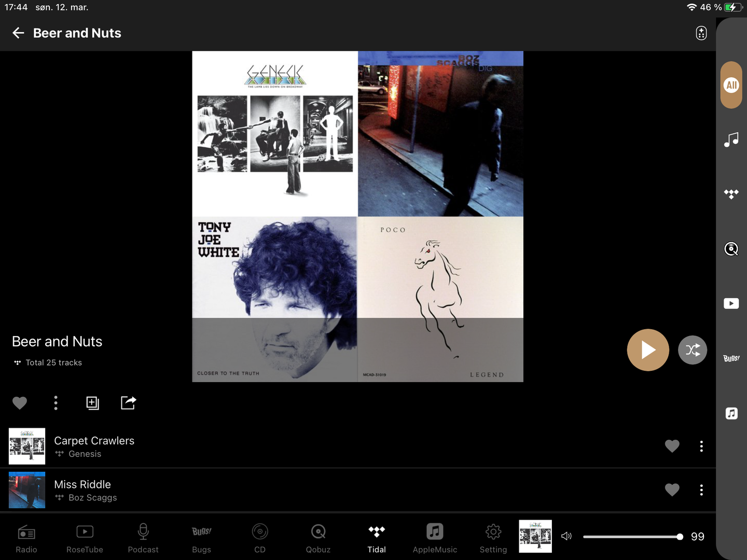Open the Music note sidebar filter

click(731, 139)
